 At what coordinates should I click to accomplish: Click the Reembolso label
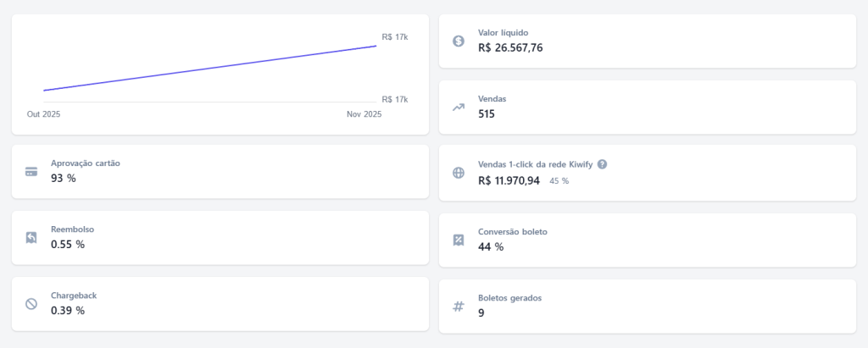tap(72, 229)
